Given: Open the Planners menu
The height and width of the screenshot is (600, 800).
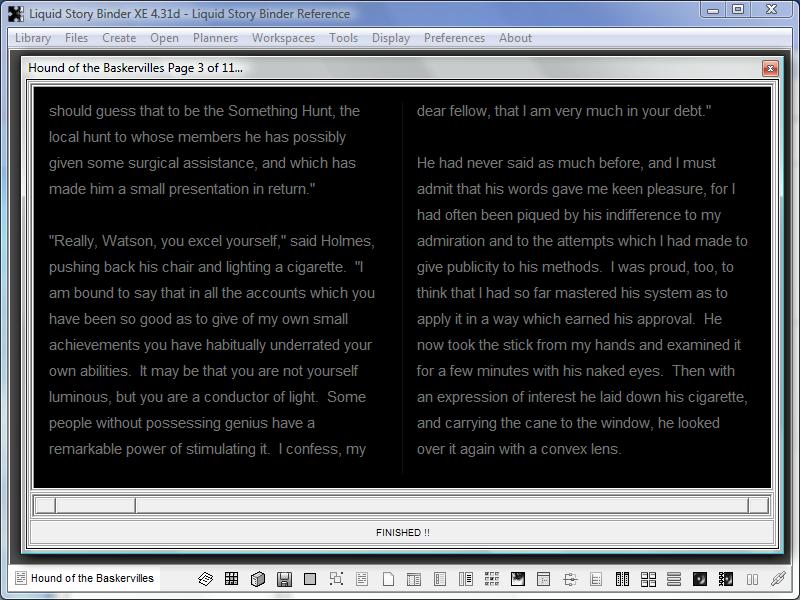Looking at the screenshot, I should (215, 38).
